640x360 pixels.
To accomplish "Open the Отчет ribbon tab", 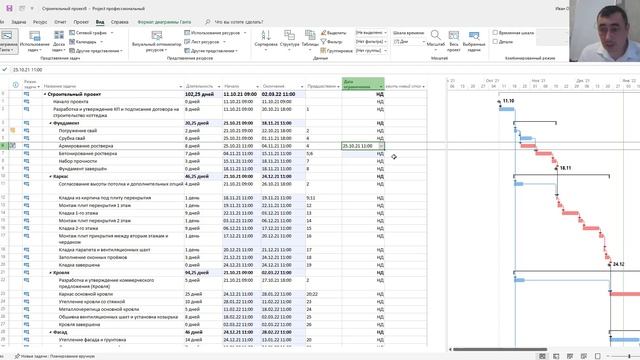I will pos(60,22).
